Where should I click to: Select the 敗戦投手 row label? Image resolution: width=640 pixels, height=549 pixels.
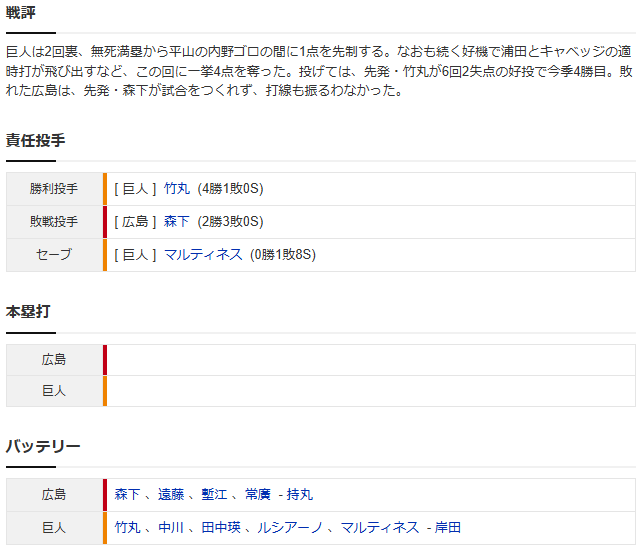tap(54, 222)
